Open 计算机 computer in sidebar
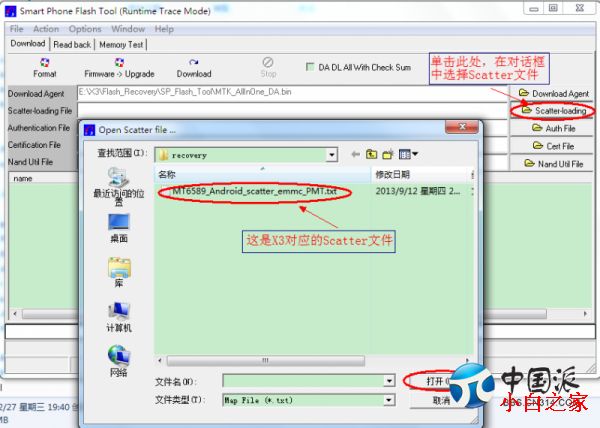This screenshot has width=600, height=428. [x=119, y=317]
